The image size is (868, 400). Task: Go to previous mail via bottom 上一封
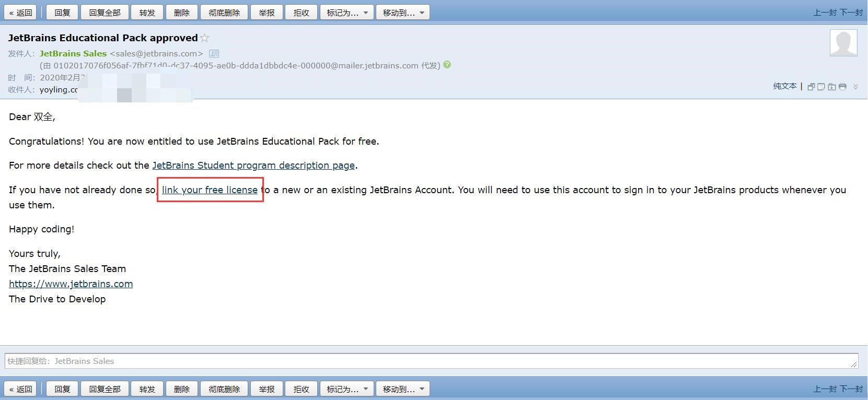pos(825,389)
